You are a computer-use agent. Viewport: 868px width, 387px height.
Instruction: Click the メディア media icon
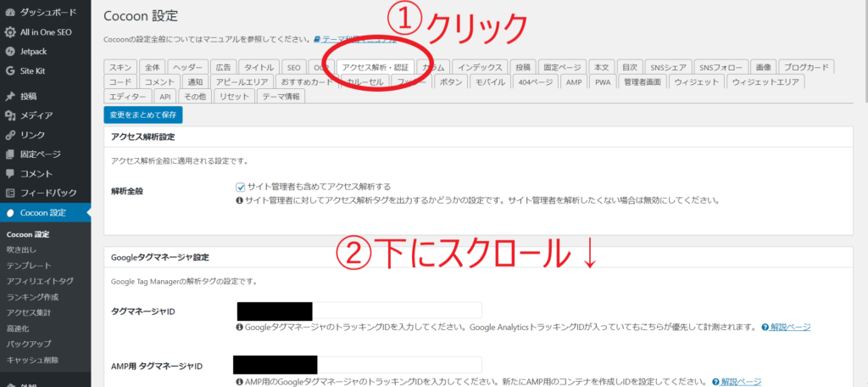(10, 116)
